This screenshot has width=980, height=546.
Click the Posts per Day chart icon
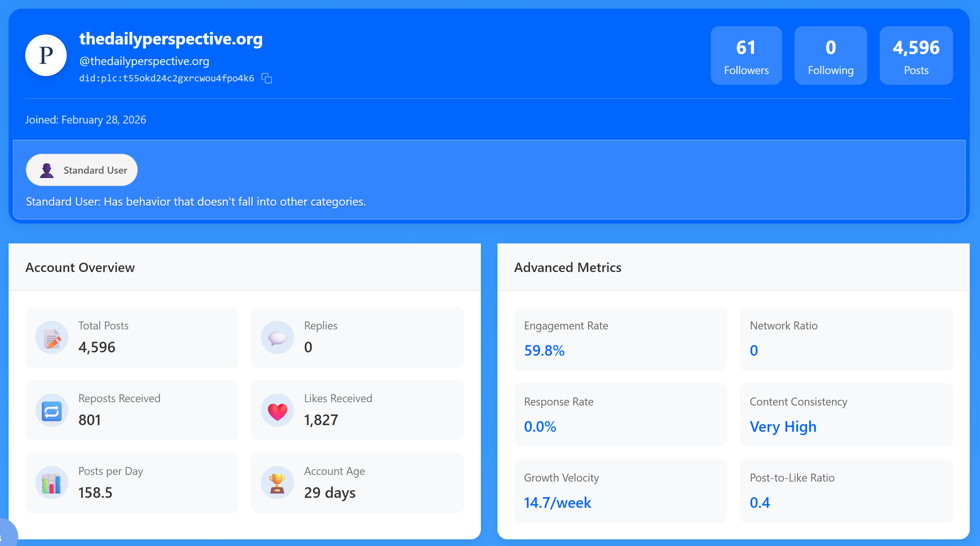click(51, 483)
